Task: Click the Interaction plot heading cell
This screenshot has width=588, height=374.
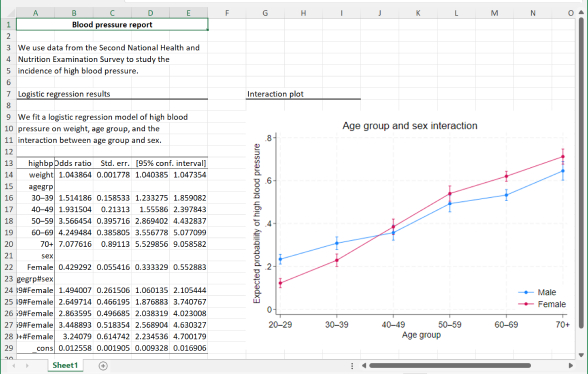Action: click(x=275, y=94)
